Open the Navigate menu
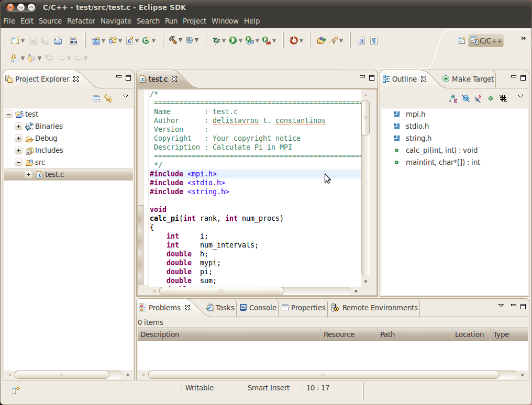 116,21
